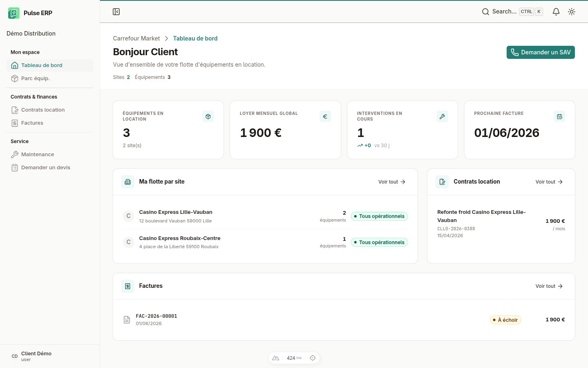
Task: Open Tableau de bord in sidebar
Action: (50, 65)
